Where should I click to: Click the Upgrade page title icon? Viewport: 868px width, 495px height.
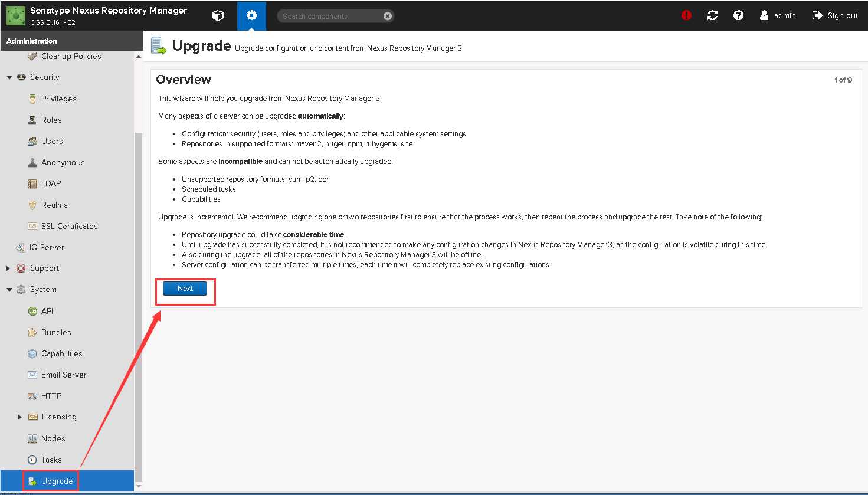[159, 45]
